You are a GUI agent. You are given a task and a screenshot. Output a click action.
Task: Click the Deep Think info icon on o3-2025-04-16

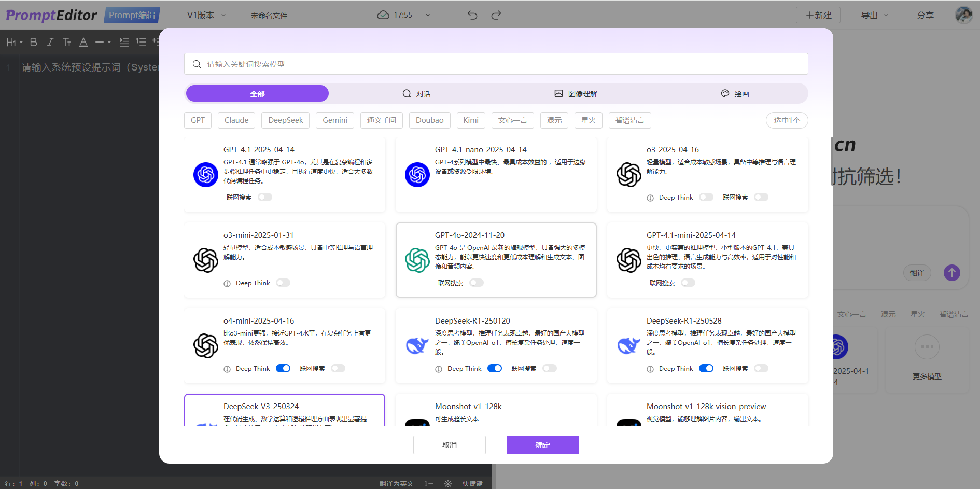(650, 198)
